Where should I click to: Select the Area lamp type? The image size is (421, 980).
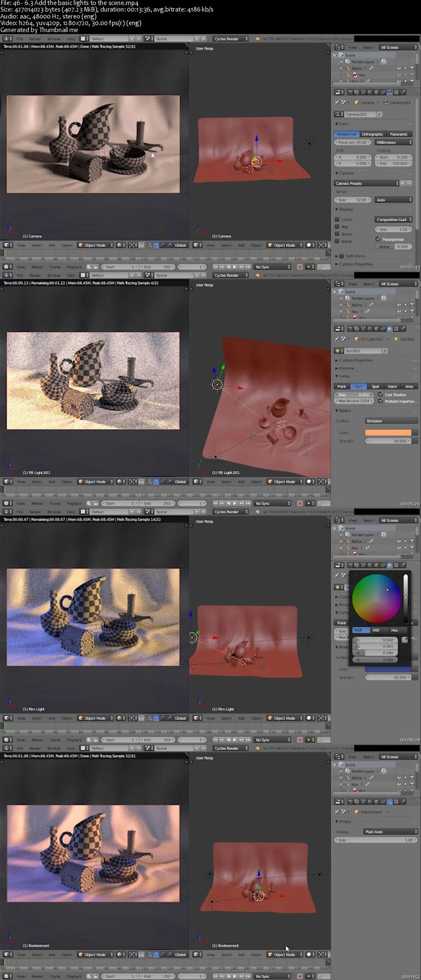409,386
